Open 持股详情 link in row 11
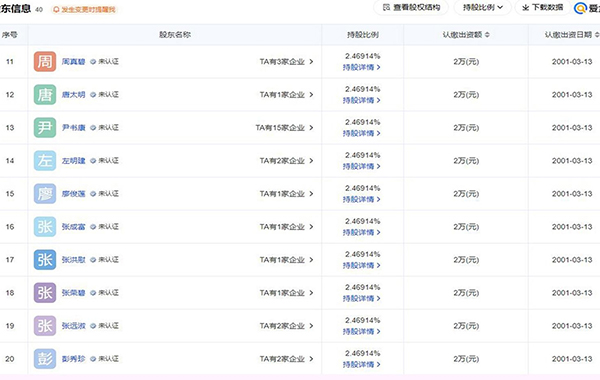The height and width of the screenshot is (380, 600). coord(362,67)
